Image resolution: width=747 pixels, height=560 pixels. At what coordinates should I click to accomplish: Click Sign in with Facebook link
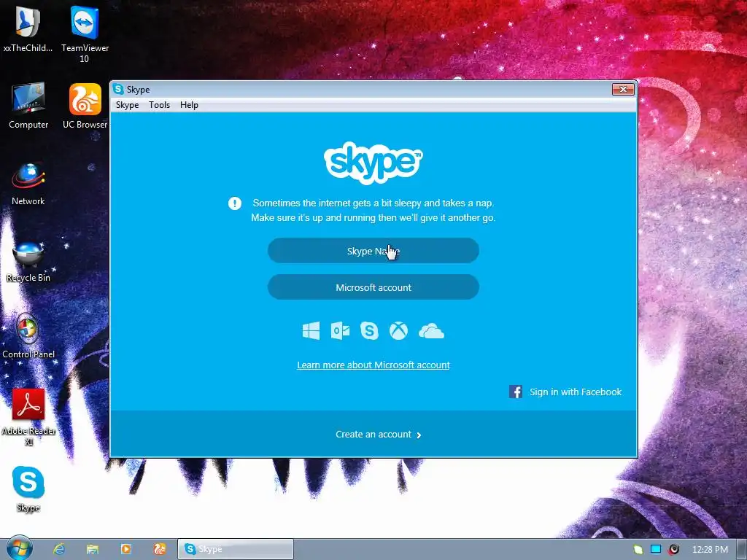click(x=576, y=392)
